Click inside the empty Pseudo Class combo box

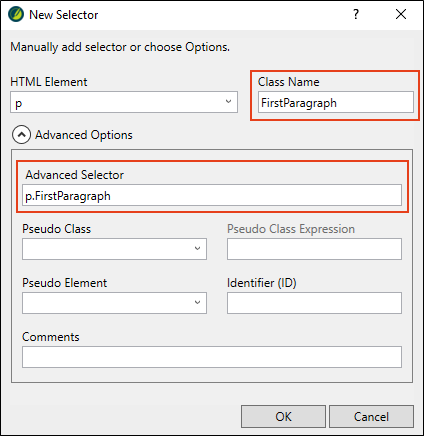click(114, 249)
